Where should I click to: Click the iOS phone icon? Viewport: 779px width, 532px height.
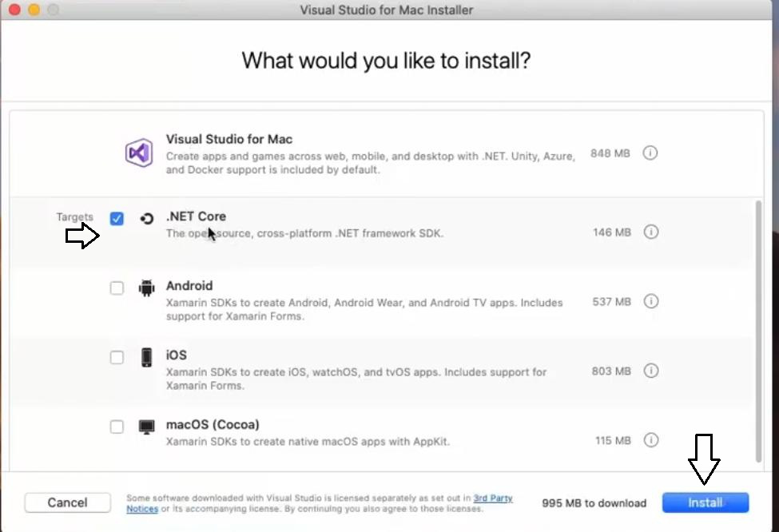coord(146,357)
